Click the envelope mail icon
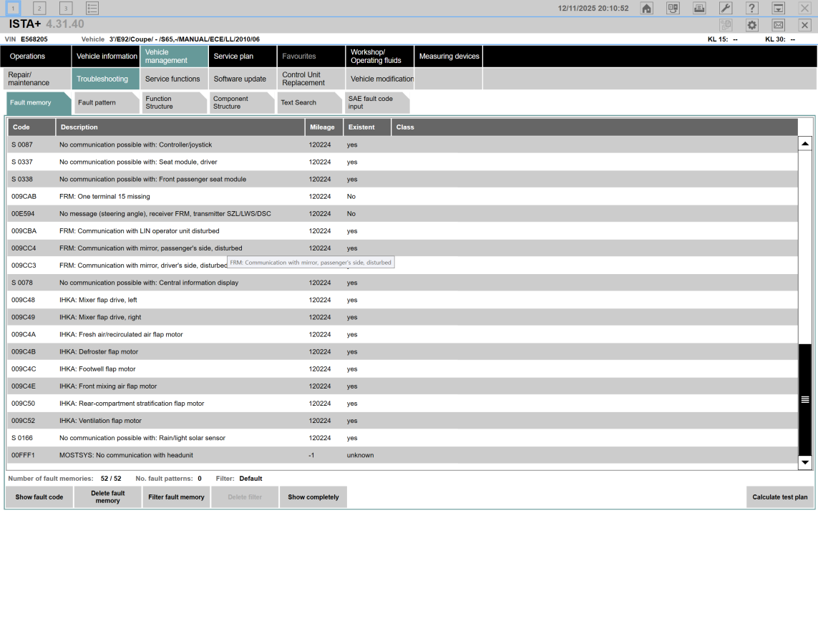Image resolution: width=818 pixels, height=644 pixels. (778, 25)
